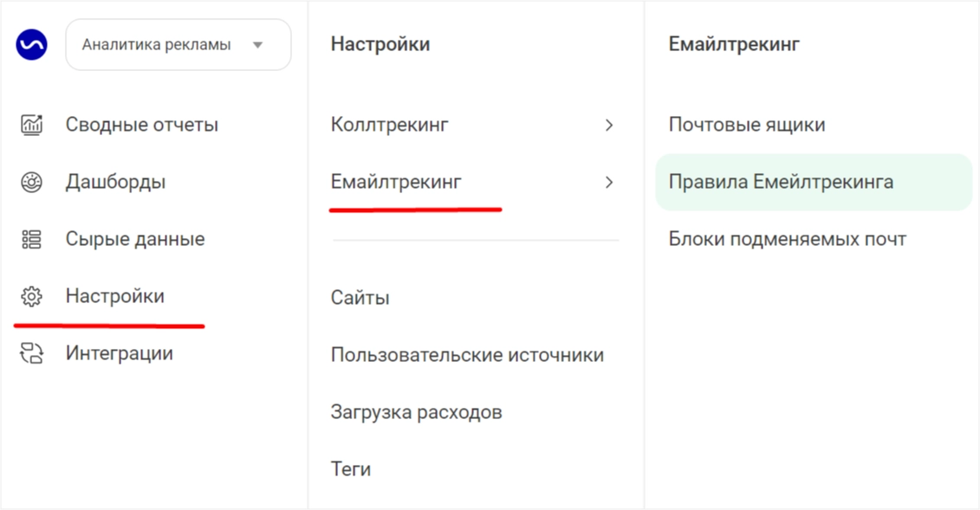Click the blue wave logo icon
This screenshot has height=510, width=980.
[31, 44]
